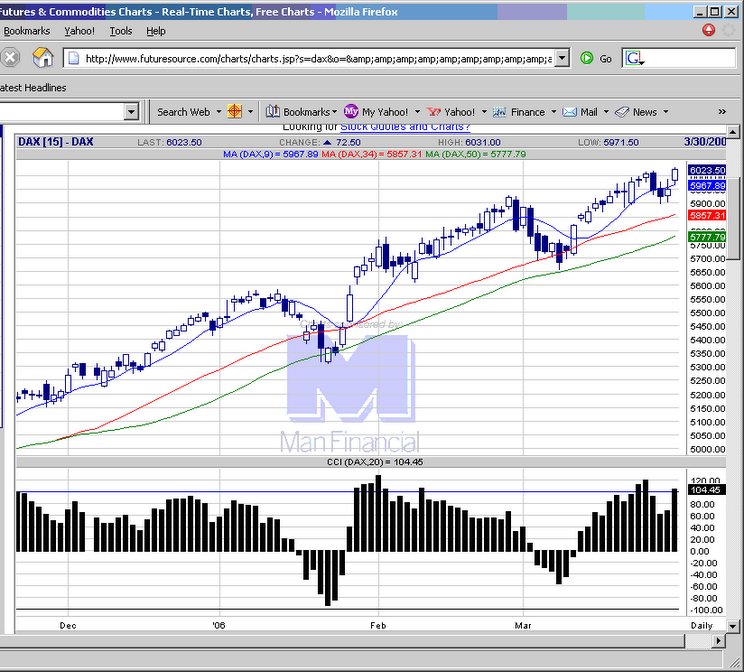744x672 pixels.
Task: Click the MA (DAX,50) green legend text
Action: click(x=475, y=154)
